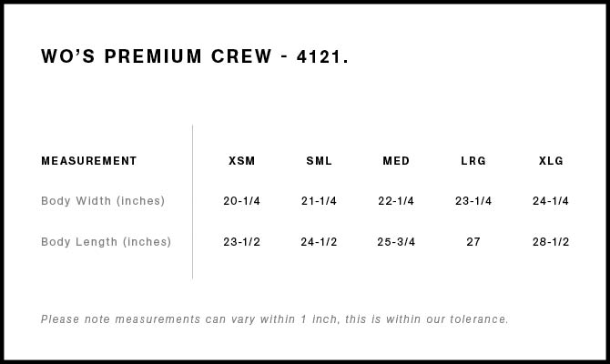This screenshot has width=610, height=364.
Task: Click the 20-1/4 body width value
Action: (x=241, y=201)
